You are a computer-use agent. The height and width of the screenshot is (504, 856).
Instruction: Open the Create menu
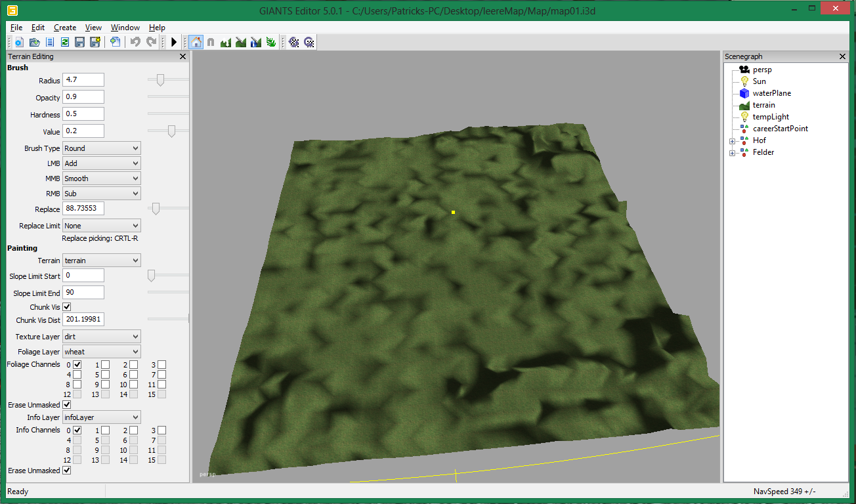pos(65,28)
